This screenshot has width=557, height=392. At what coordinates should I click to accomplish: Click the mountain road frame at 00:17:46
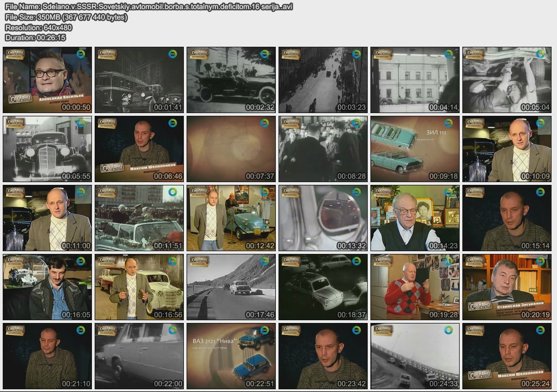[x=231, y=287]
